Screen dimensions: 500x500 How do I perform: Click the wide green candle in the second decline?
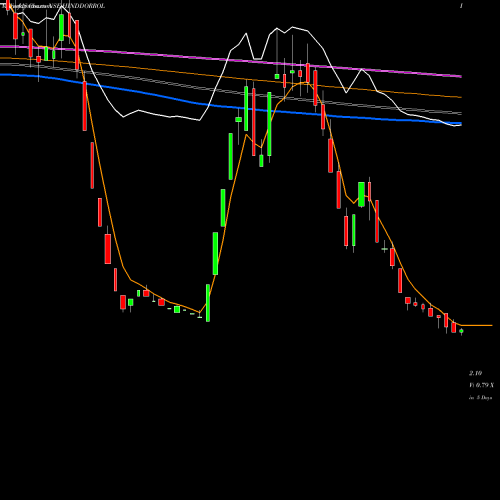click(361, 194)
